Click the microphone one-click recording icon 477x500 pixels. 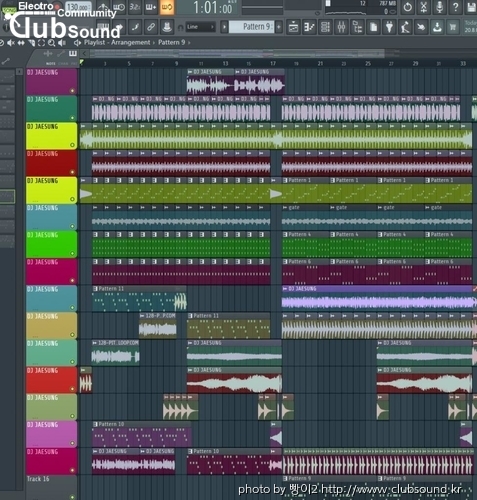click(x=439, y=7)
